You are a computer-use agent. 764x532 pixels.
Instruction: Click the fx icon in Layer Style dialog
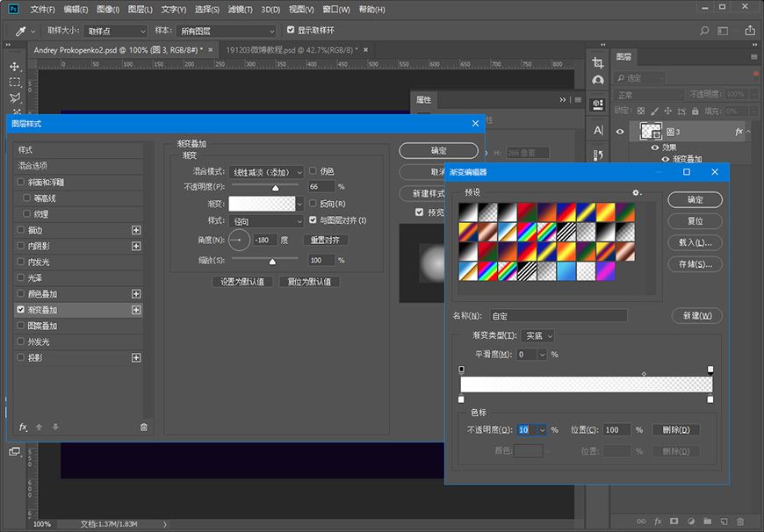23,427
